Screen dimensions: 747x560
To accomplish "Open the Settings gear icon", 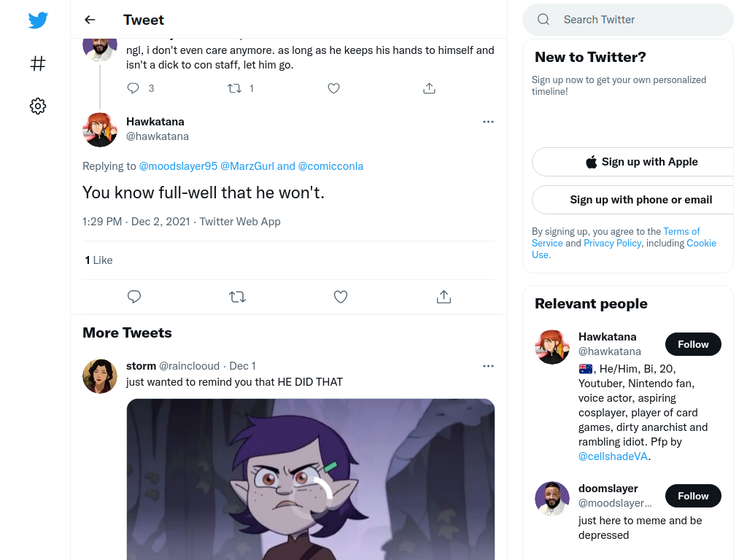I will coord(38,106).
